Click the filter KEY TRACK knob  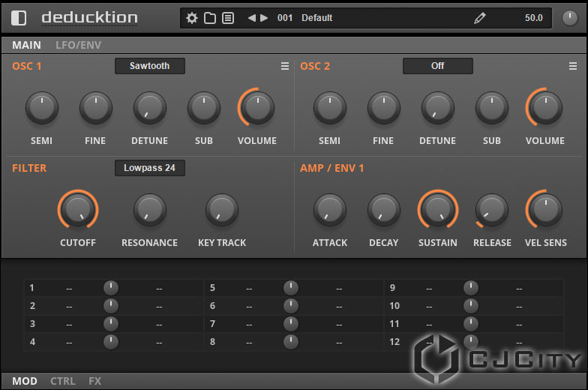pos(222,210)
